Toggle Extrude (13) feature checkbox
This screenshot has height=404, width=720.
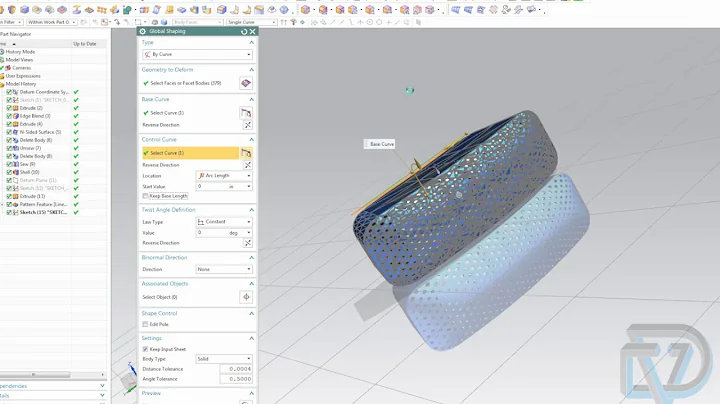click(9, 196)
